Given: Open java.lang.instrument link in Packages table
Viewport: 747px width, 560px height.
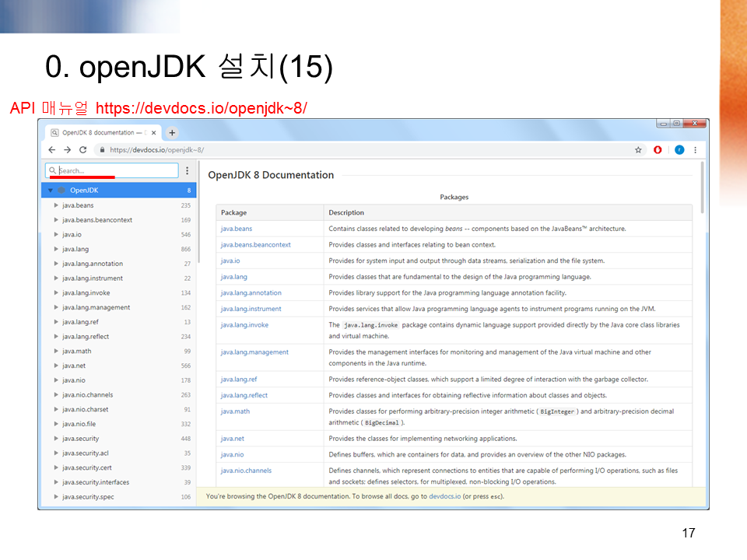Looking at the screenshot, I should click(x=251, y=309).
